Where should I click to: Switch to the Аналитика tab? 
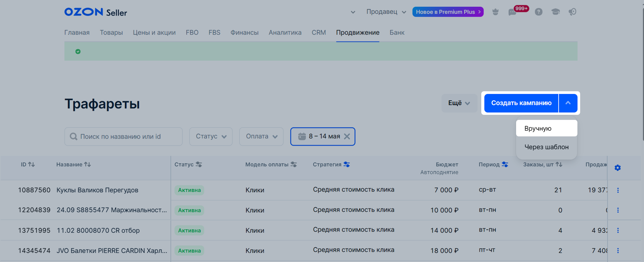[x=285, y=32]
